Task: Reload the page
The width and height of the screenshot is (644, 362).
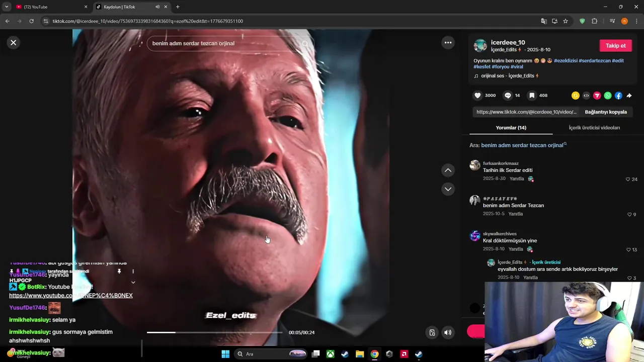Action: pyautogui.click(x=31, y=21)
